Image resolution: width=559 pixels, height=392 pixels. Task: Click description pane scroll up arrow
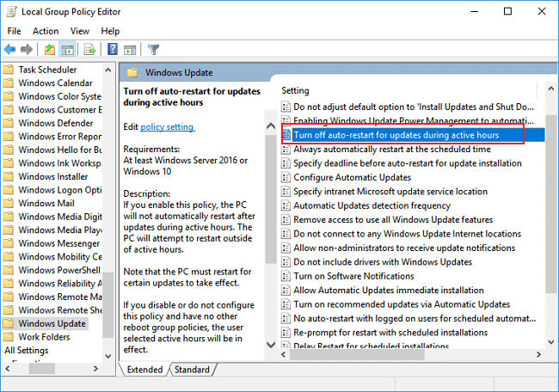[271, 126]
